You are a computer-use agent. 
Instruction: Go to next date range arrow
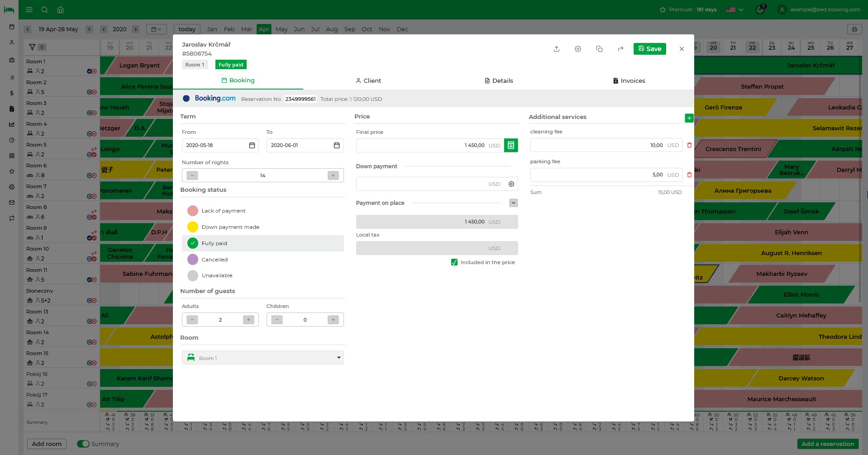coord(90,29)
